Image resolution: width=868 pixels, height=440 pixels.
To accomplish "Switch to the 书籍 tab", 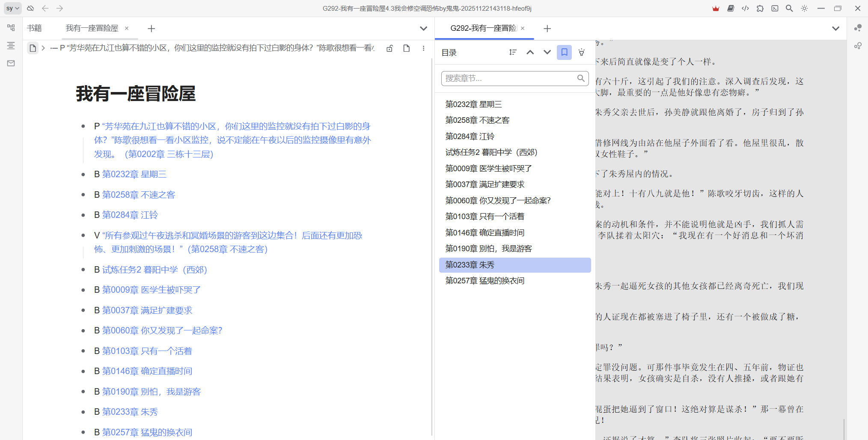I will [x=34, y=28].
